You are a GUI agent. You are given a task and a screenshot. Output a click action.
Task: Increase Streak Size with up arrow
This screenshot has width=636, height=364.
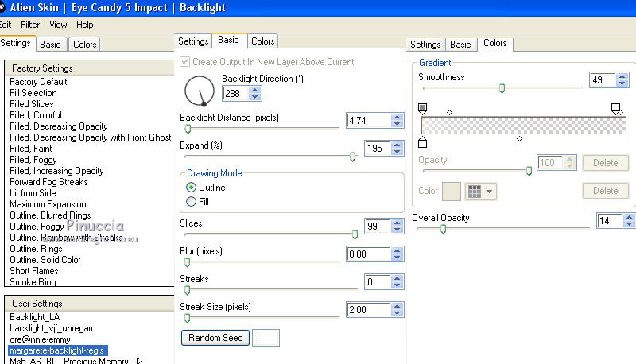(x=397, y=306)
